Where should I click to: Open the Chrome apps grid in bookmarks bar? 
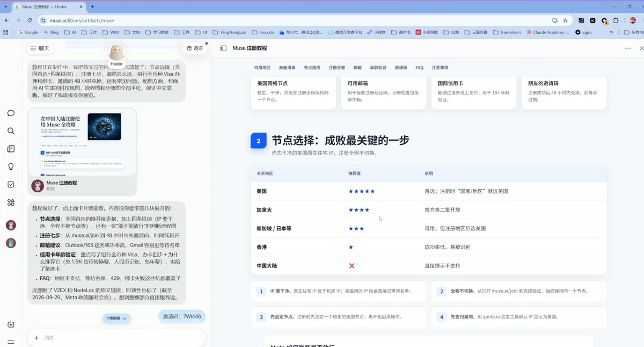6,32
